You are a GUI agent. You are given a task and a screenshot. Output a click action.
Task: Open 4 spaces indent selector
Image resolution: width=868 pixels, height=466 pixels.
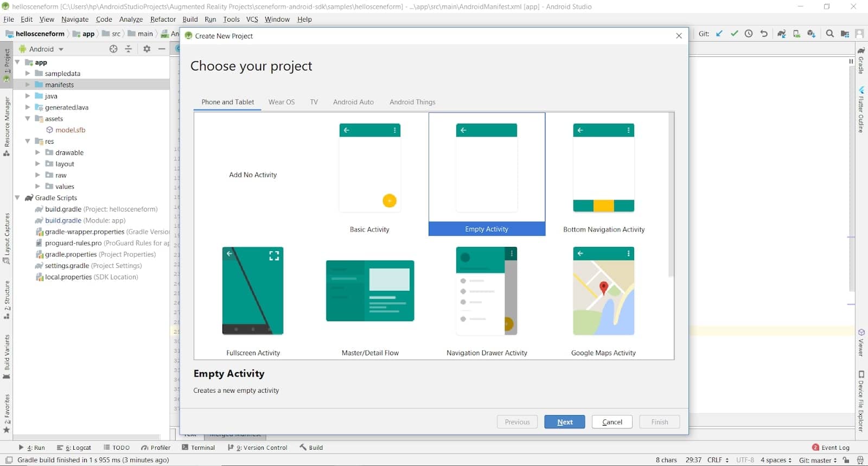coord(776,460)
